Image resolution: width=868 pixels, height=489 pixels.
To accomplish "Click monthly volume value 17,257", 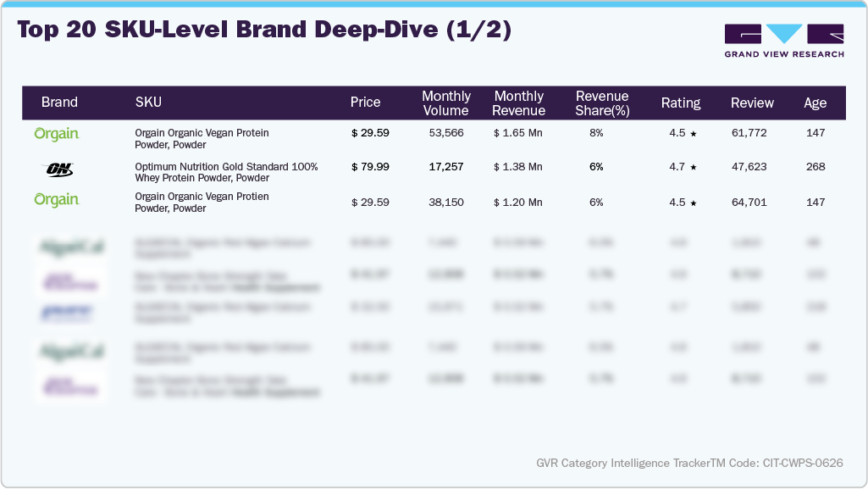I will (x=446, y=167).
